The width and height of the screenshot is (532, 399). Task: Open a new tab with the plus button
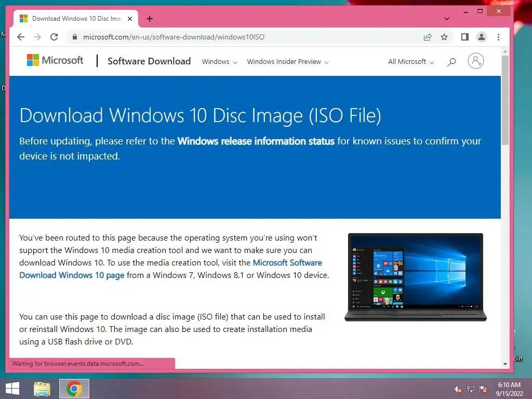[x=150, y=19]
